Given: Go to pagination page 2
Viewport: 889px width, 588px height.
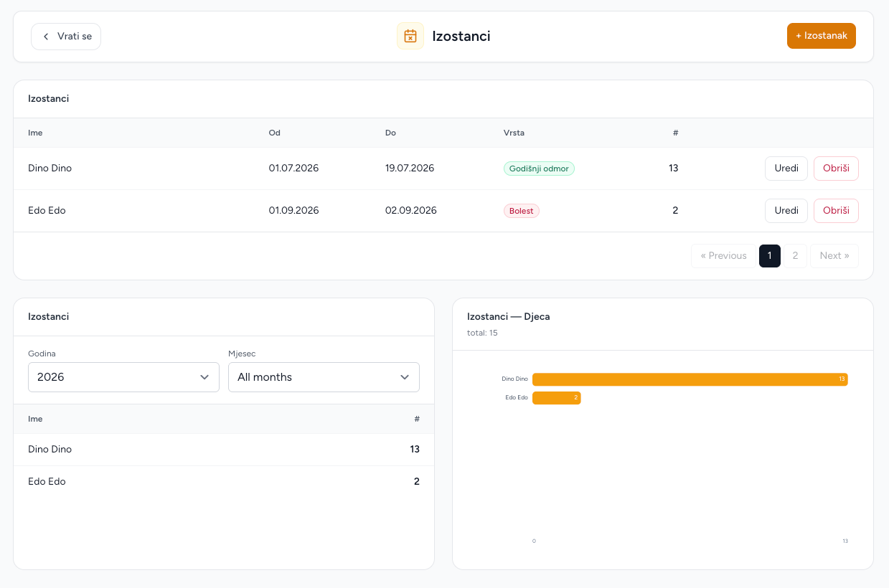Looking at the screenshot, I should tap(795, 256).
